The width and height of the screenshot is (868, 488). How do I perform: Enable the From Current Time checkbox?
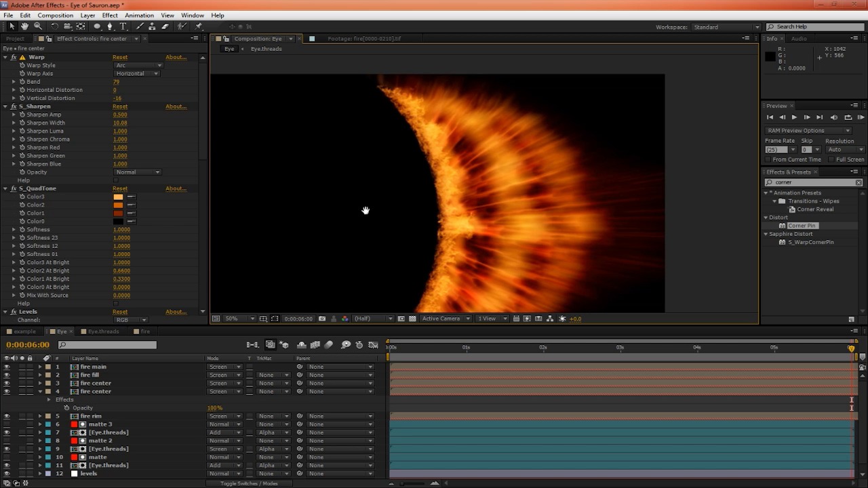click(x=768, y=160)
